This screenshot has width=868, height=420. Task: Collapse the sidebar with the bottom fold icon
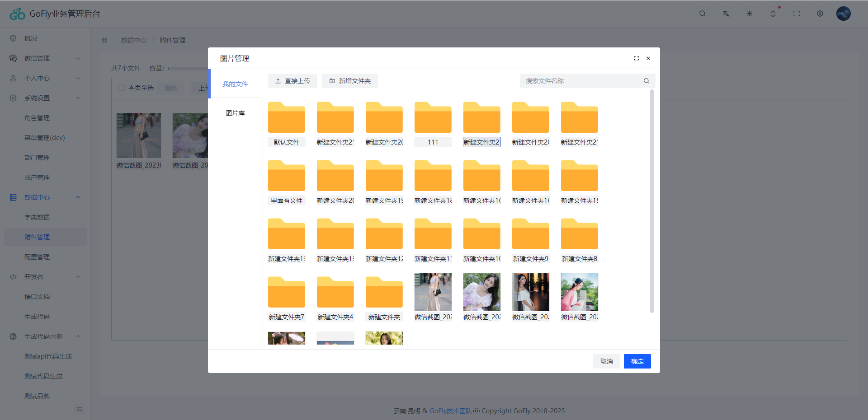[x=80, y=409]
